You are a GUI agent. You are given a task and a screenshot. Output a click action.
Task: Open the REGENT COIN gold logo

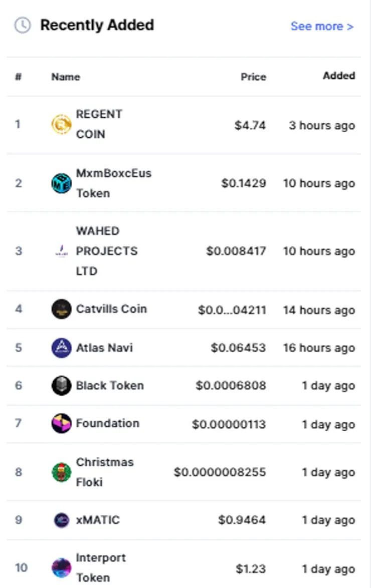click(61, 125)
